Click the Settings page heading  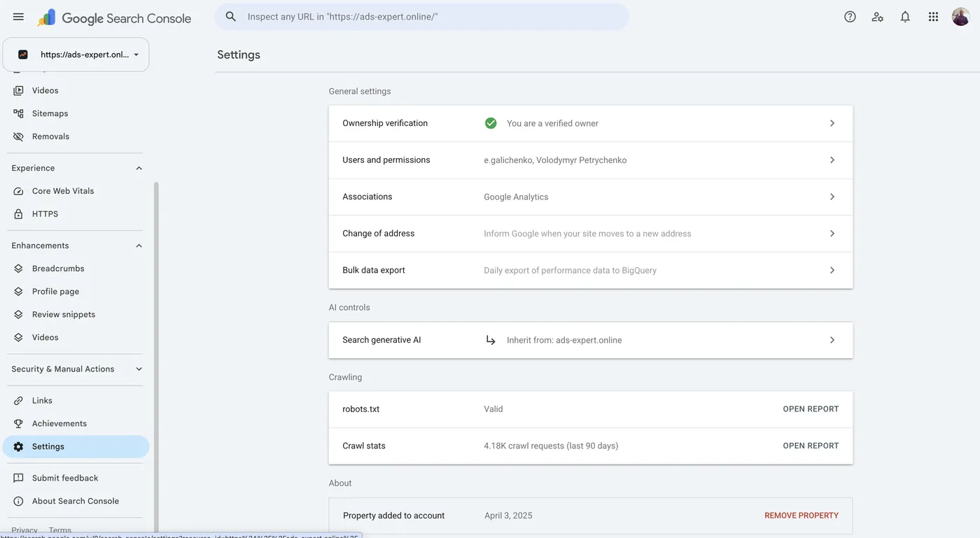(239, 55)
